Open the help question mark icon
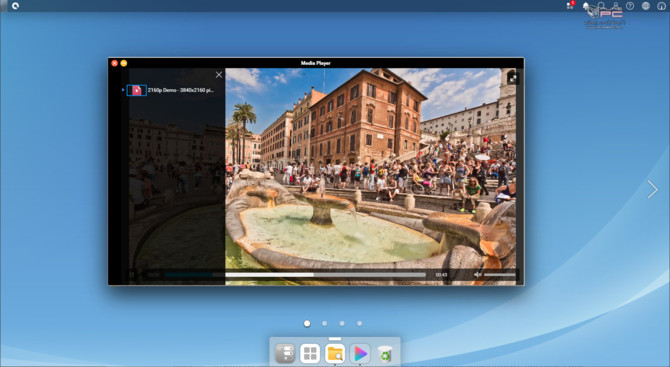This screenshot has width=670, height=367. [x=630, y=6]
